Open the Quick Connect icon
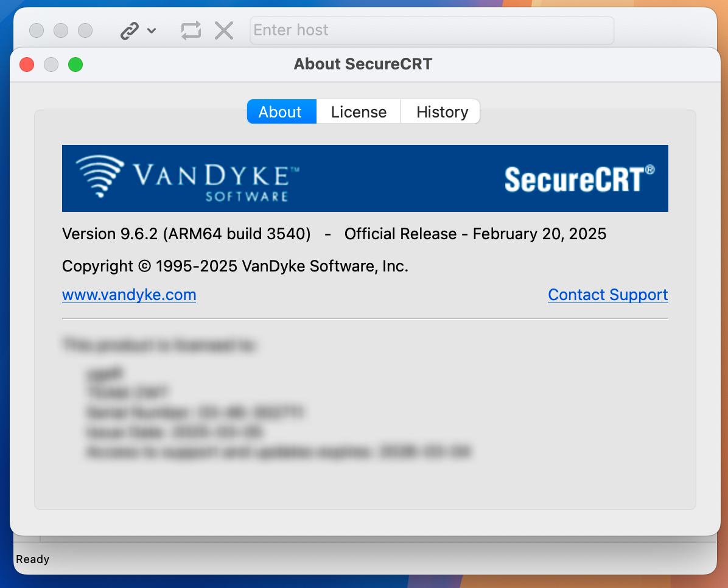 coord(130,30)
